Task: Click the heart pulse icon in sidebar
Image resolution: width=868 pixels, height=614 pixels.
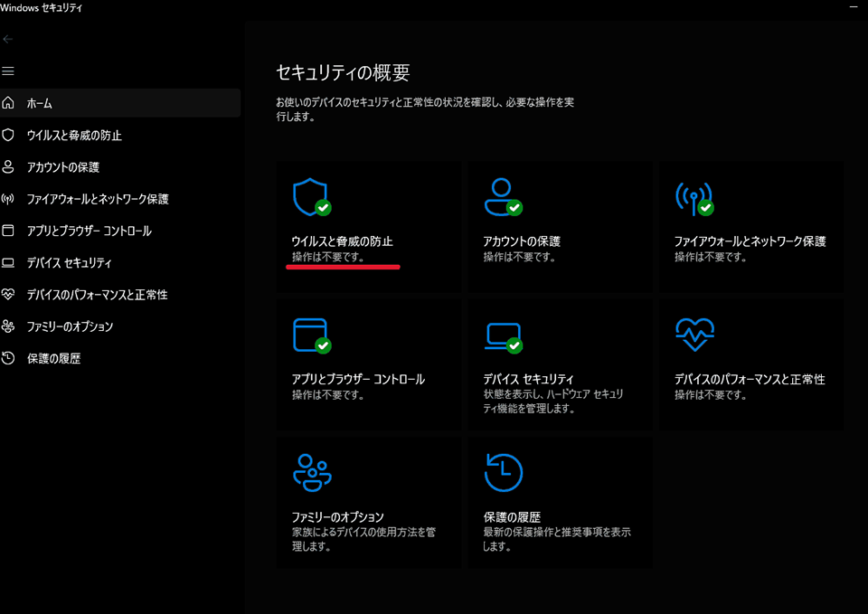Action: 8,294
